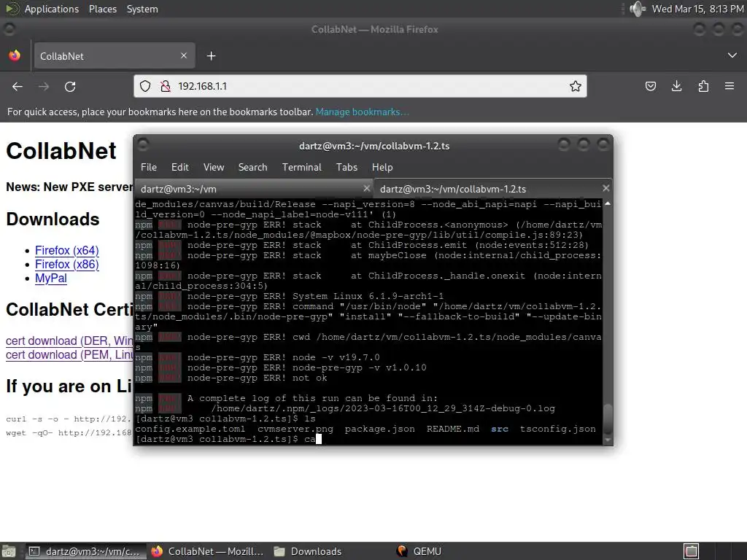
Task: Download Firefox (x86) link
Action: (x=66, y=264)
